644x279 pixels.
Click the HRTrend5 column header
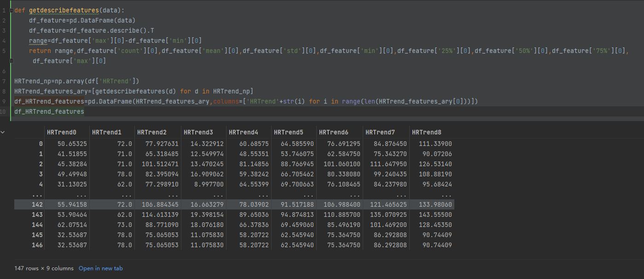(289, 132)
